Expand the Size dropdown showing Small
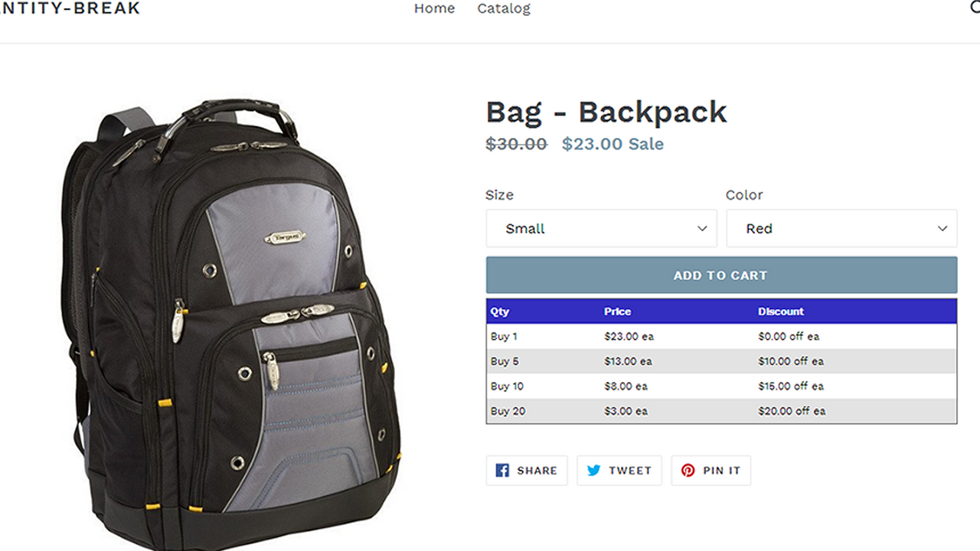The width and height of the screenshot is (980, 551). (x=601, y=228)
